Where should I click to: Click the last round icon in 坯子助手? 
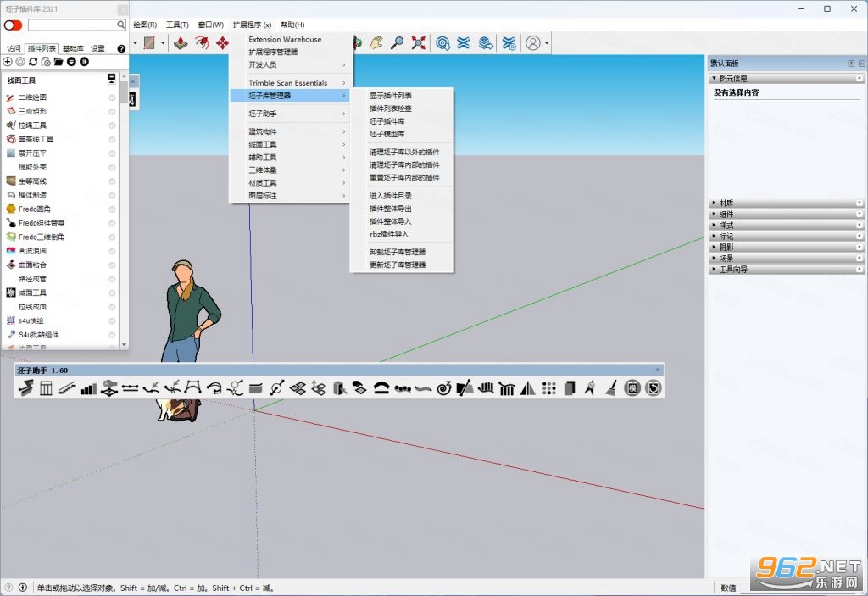[x=654, y=388]
